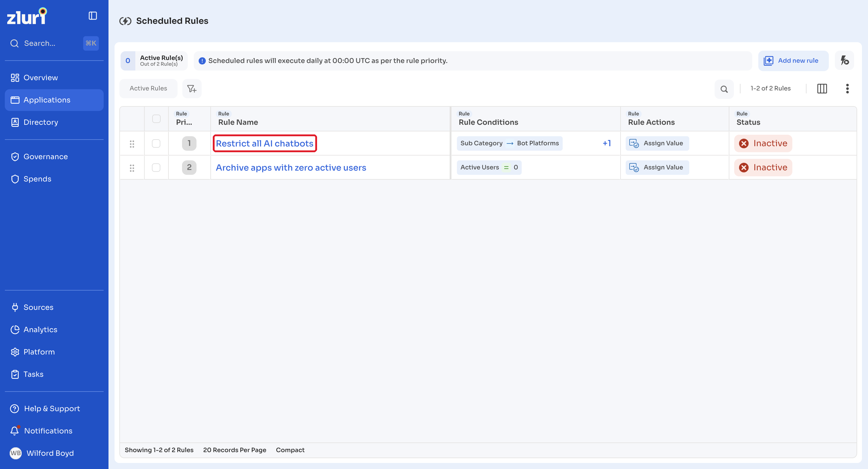Check the box for Archive apps with zero active users

[x=156, y=168]
